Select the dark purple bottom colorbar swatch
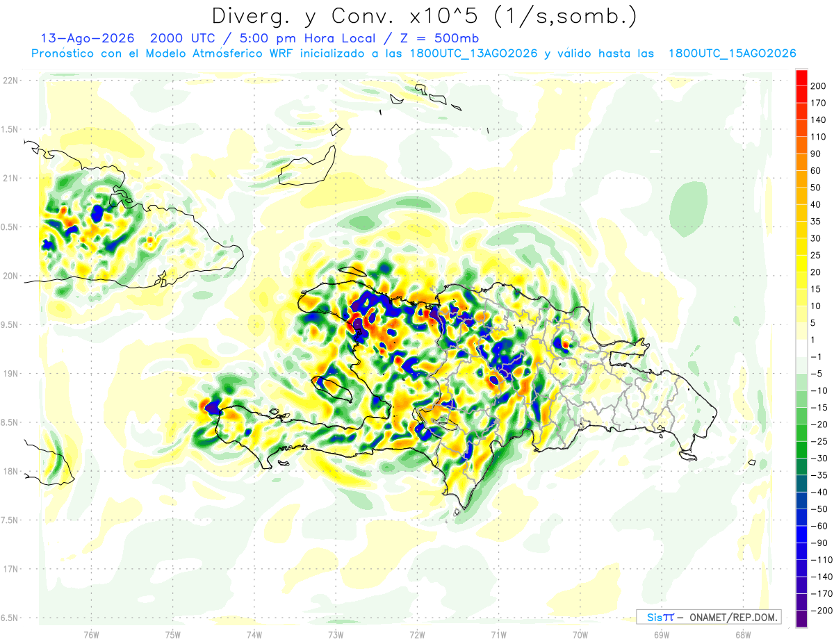This screenshot has height=644, width=834. pyautogui.click(x=801, y=619)
